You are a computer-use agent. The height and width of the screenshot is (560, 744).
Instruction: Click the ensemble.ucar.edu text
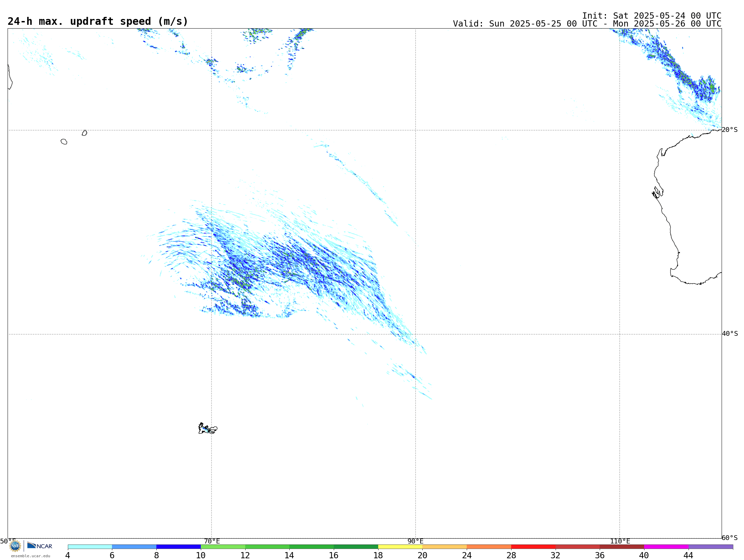[31, 556]
